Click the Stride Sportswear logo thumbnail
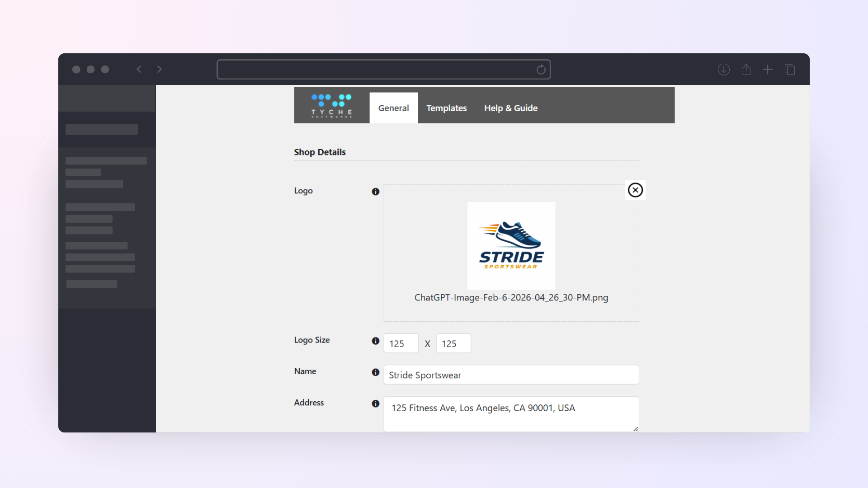Image resolution: width=868 pixels, height=488 pixels. pos(511,245)
